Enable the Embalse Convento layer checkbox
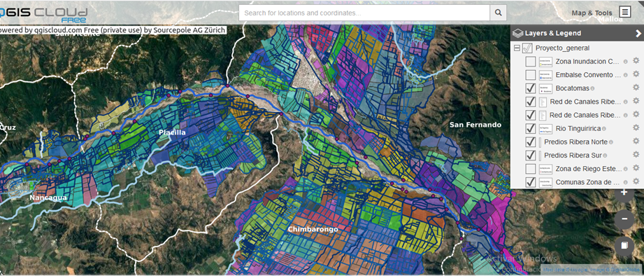The height and width of the screenshot is (276, 644). (x=531, y=75)
